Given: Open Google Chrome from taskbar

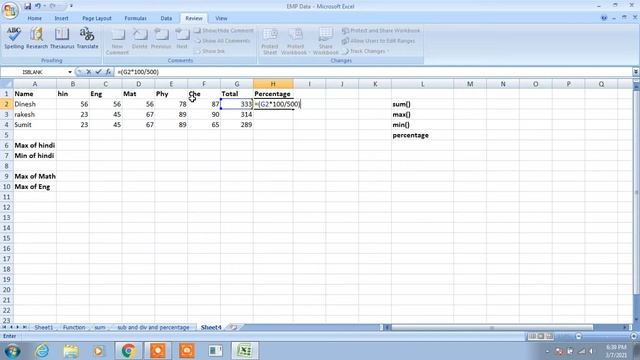Looking at the screenshot, I should click(x=128, y=351).
